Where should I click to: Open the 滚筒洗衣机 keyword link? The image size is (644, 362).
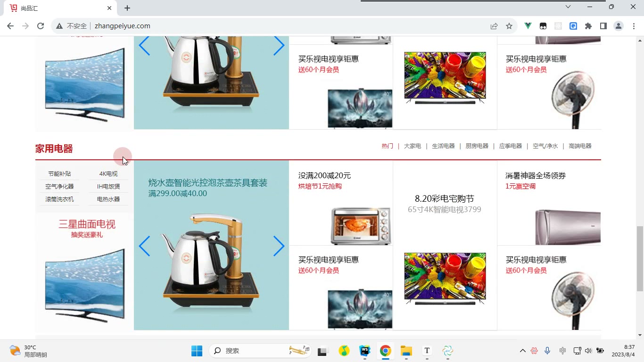(x=59, y=199)
